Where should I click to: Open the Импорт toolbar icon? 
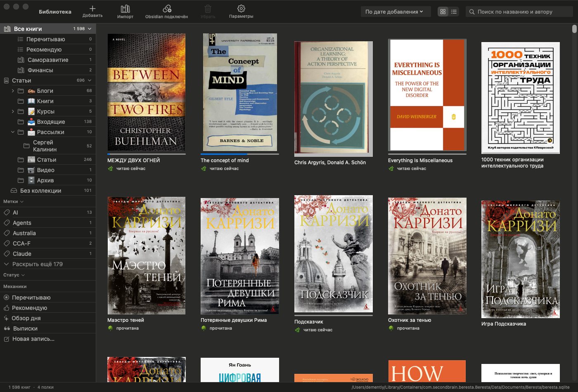pyautogui.click(x=125, y=9)
